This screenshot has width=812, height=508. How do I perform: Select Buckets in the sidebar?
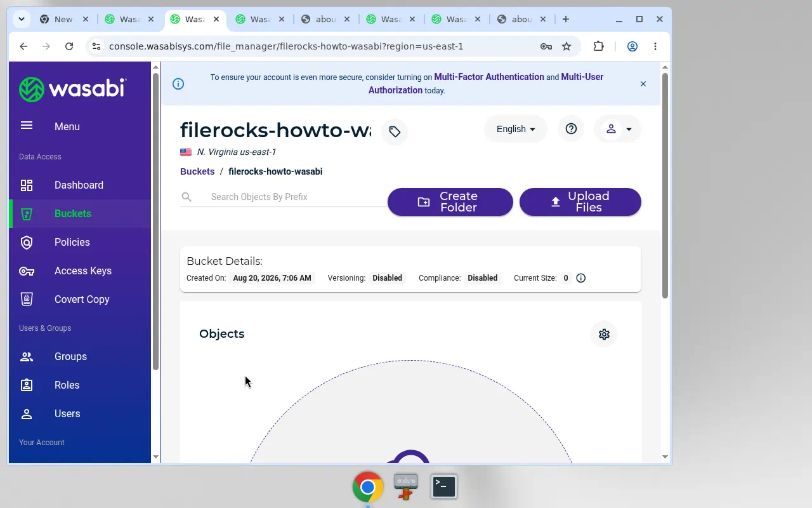(80, 213)
